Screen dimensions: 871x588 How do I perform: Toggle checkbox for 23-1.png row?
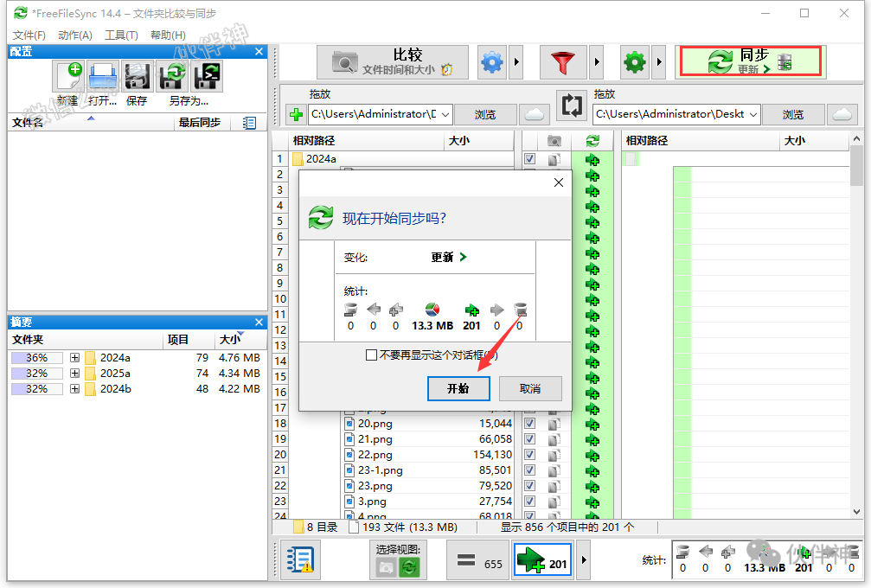coord(530,470)
